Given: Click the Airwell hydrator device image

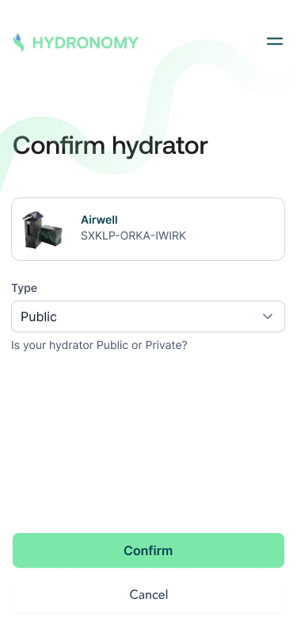Looking at the screenshot, I should point(44,229).
